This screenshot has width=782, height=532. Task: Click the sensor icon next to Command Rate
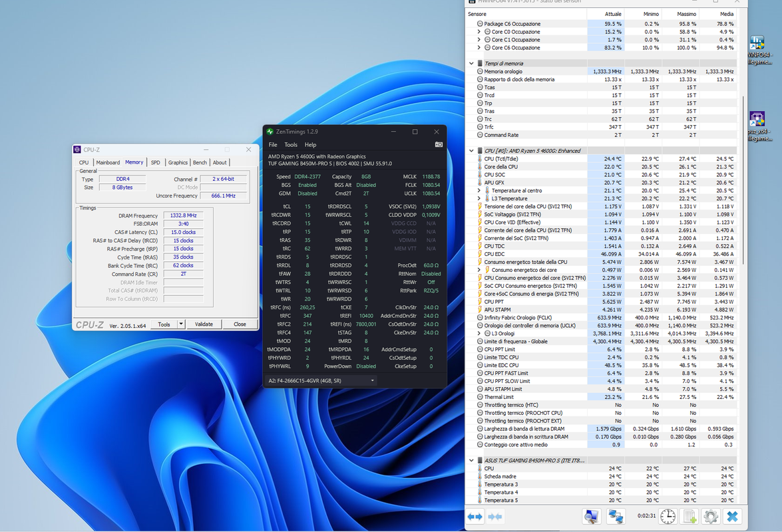pyautogui.click(x=480, y=135)
